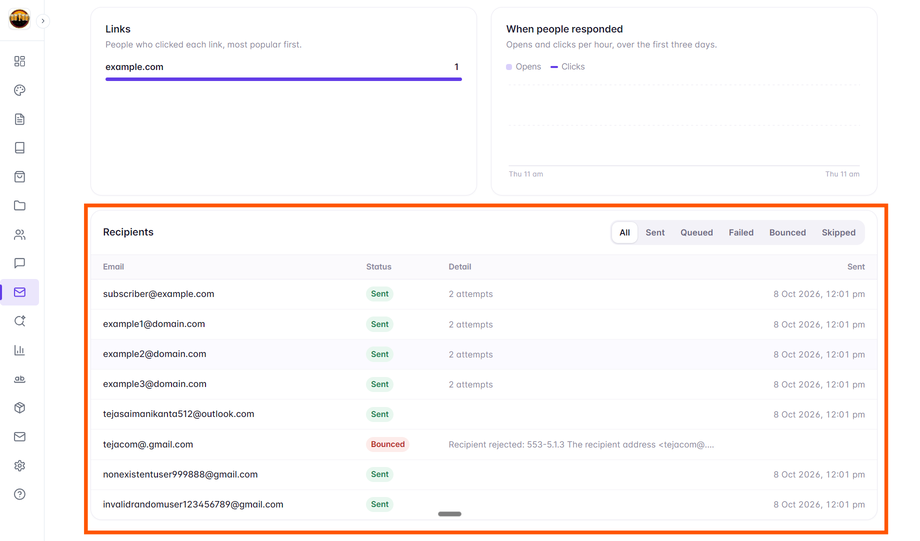Image resolution: width=920 pixels, height=541 pixels.
Task: Open the chat bubble icon in sidebar
Action: click(19, 263)
